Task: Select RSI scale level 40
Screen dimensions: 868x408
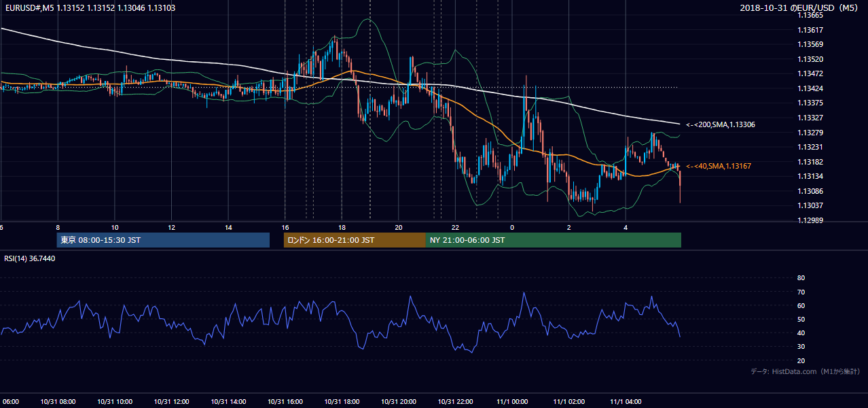Action: click(801, 333)
